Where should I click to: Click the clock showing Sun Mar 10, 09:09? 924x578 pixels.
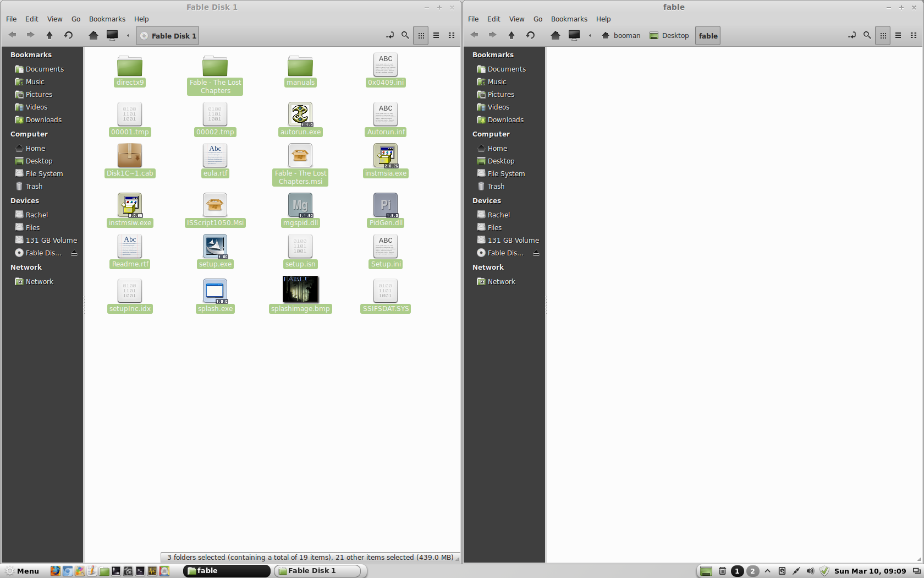click(870, 571)
